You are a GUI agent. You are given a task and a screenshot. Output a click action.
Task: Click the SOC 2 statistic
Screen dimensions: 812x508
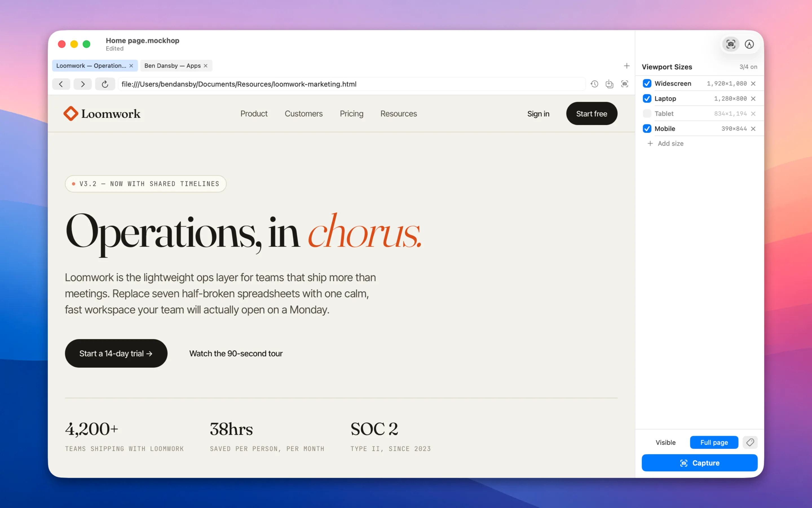point(374,429)
